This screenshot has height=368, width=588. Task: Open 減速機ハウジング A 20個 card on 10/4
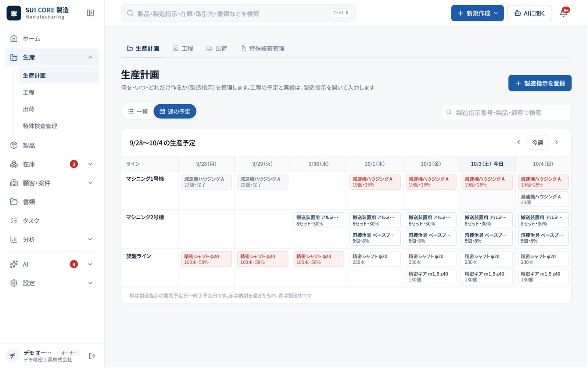pyautogui.click(x=543, y=199)
